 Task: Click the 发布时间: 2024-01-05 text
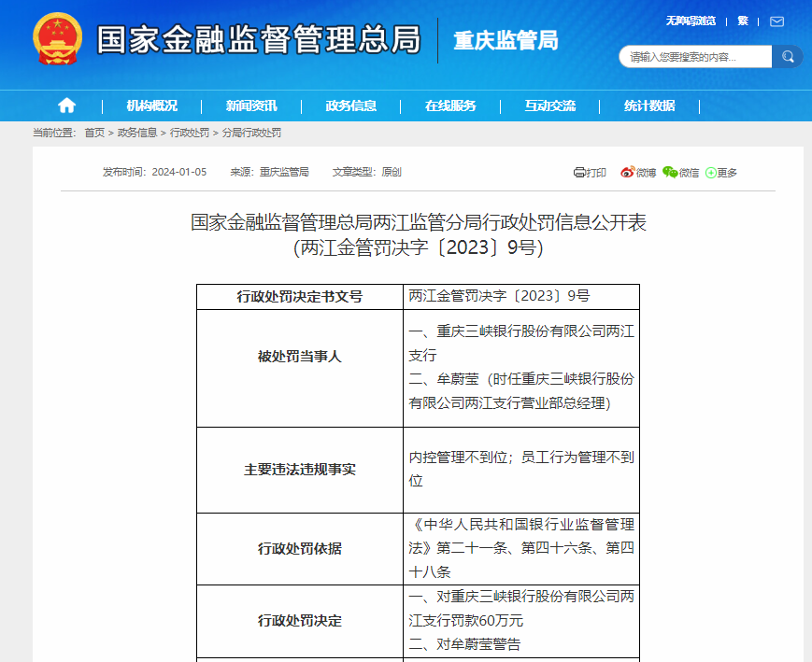154,172
